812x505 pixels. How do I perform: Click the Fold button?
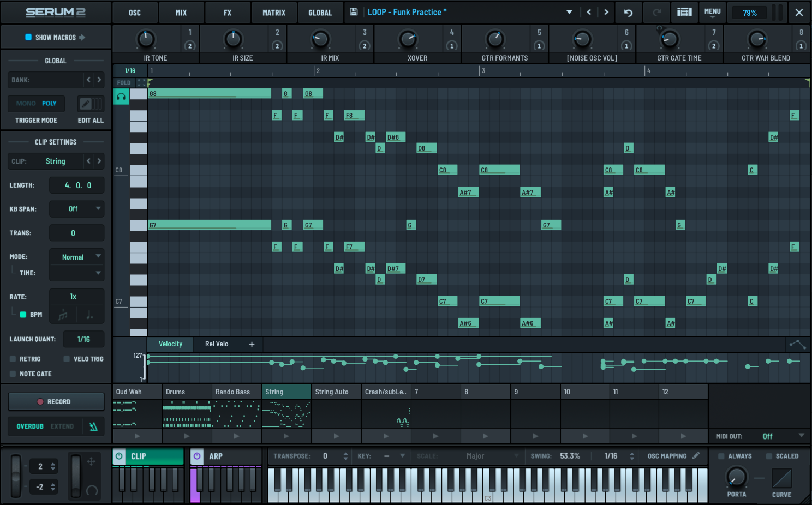124,83
